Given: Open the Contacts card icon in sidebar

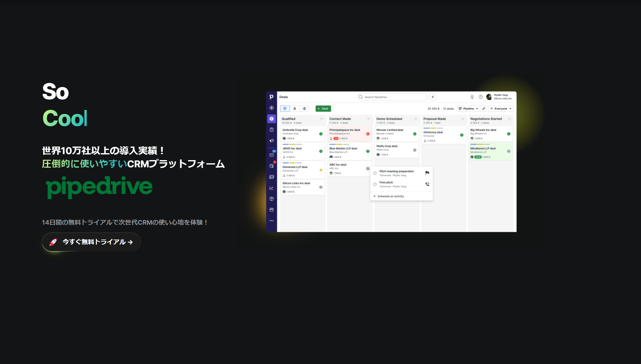Looking at the screenshot, I should click(271, 177).
